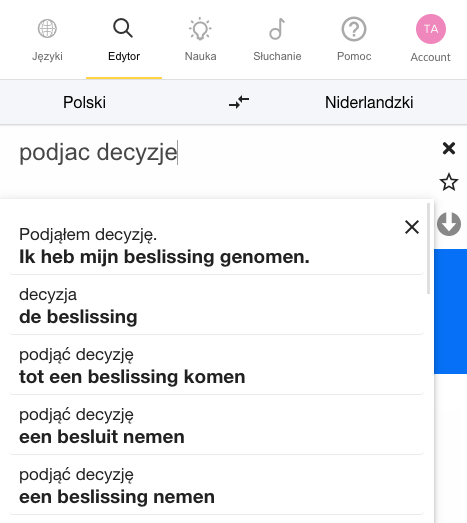
Task: Select suggestion 'Ik heb mijn beslissing genomen.'
Action: [216, 245]
